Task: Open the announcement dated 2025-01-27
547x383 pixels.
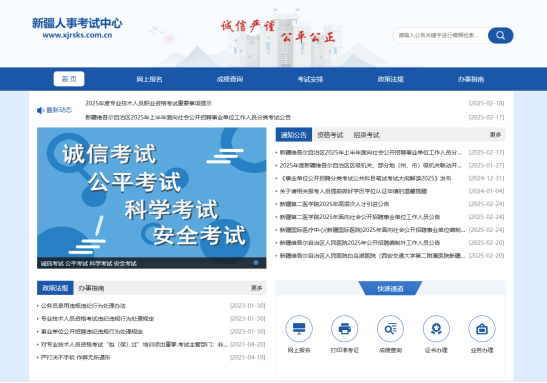Action: (x=370, y=165)
